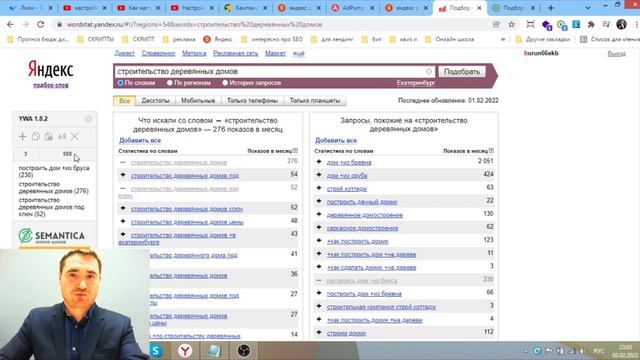
Task: Open 'Метрика' top menu link
Action: click(194, 53)
